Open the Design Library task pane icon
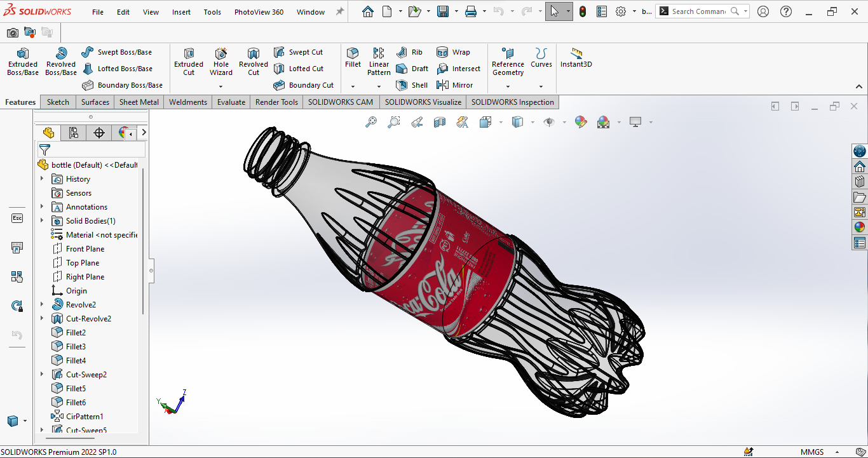868x458 pixels. tap(860, 181)
